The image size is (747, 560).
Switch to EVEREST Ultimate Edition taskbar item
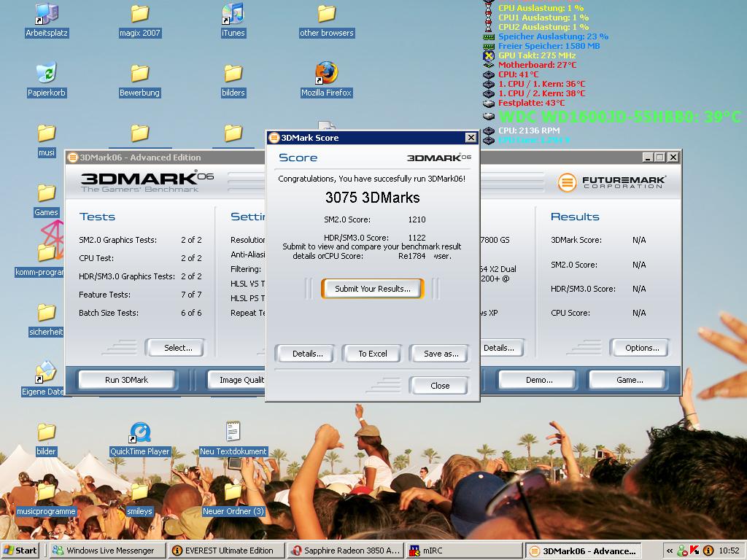tap(226, 551)
